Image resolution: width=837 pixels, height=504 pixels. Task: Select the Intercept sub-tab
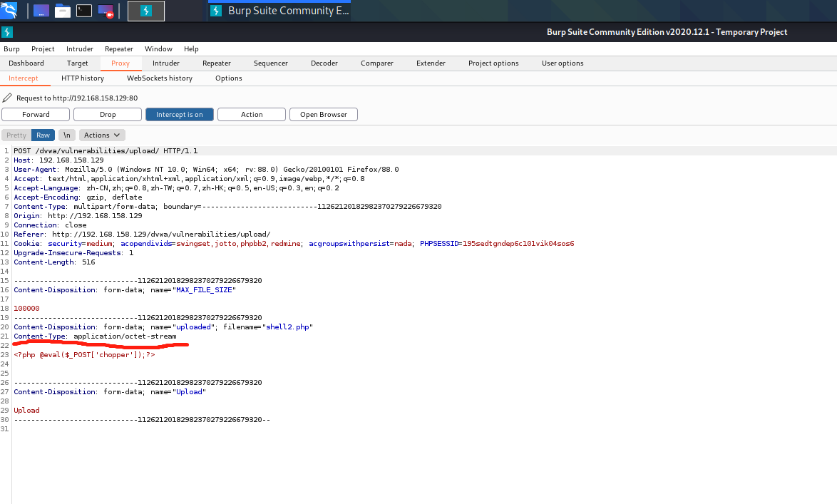click(x=24, y=78)
